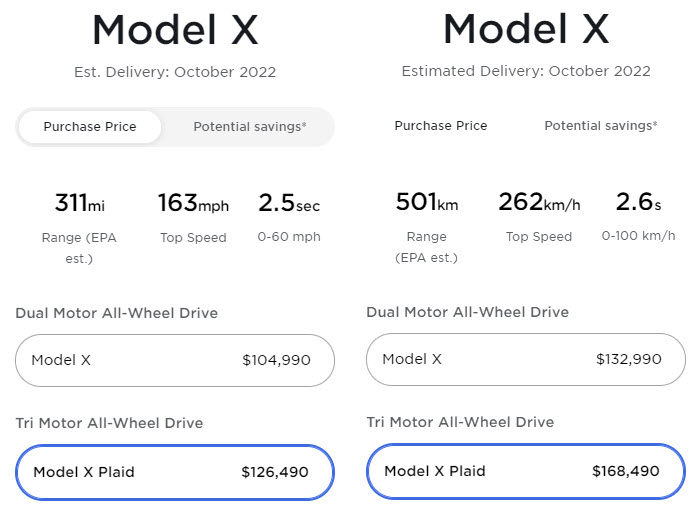Click "Estimated Delivery: October 2022" text
693x515 pixels.
click(526, 71)
